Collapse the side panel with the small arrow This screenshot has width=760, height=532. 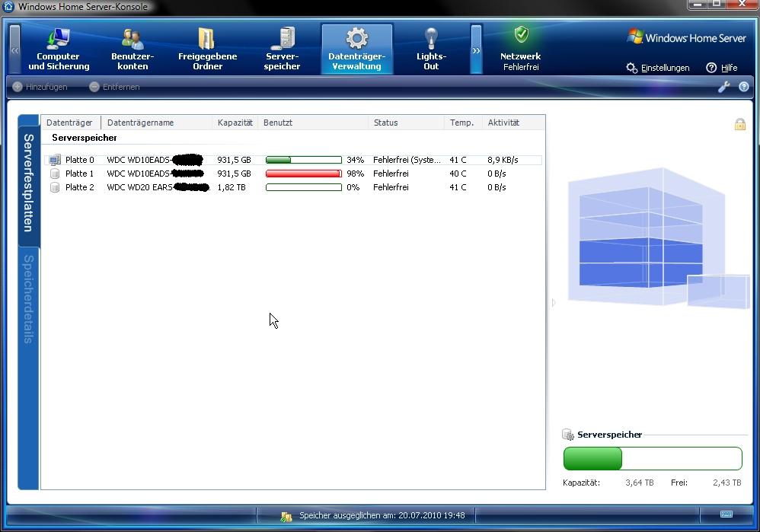554,303
